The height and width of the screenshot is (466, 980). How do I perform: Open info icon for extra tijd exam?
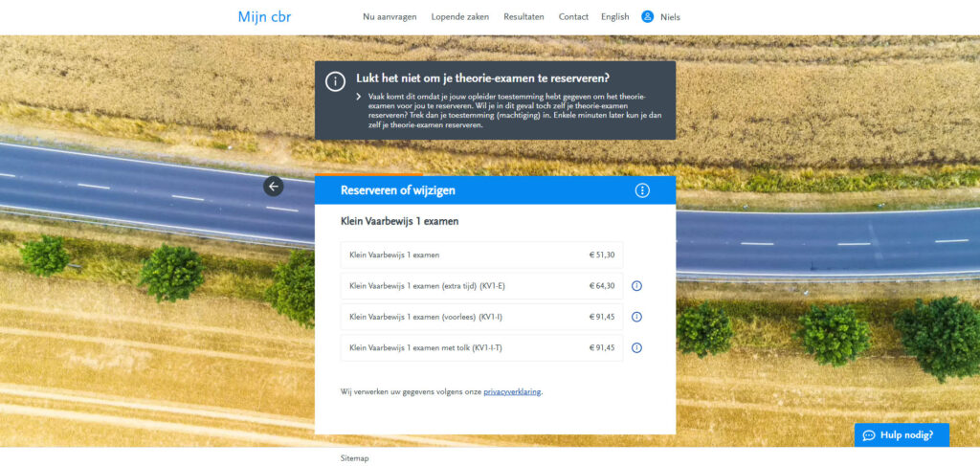coord(636,286)
